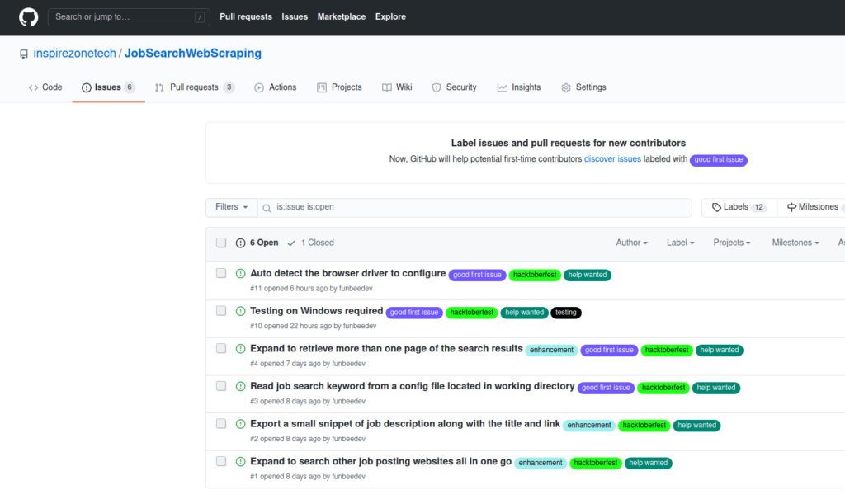The width and height of the screenshot is (845, 504).
Task: Click the Insights tab graph icon
Action: 503,87
